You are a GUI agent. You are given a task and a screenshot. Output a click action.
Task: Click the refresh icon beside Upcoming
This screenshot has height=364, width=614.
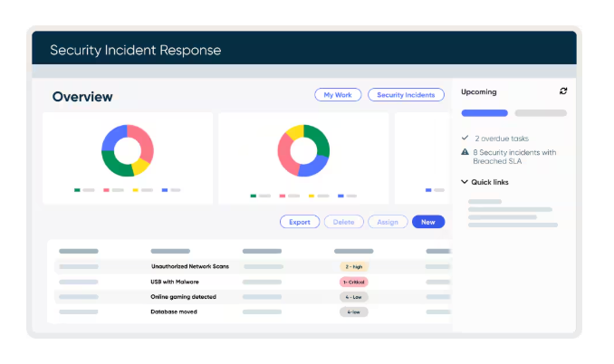pyautogui.click(x=563, y=91)
